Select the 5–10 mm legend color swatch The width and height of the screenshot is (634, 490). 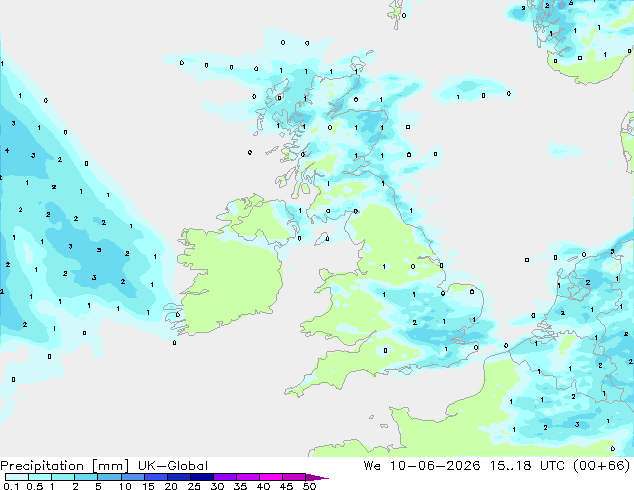point(109,477)
